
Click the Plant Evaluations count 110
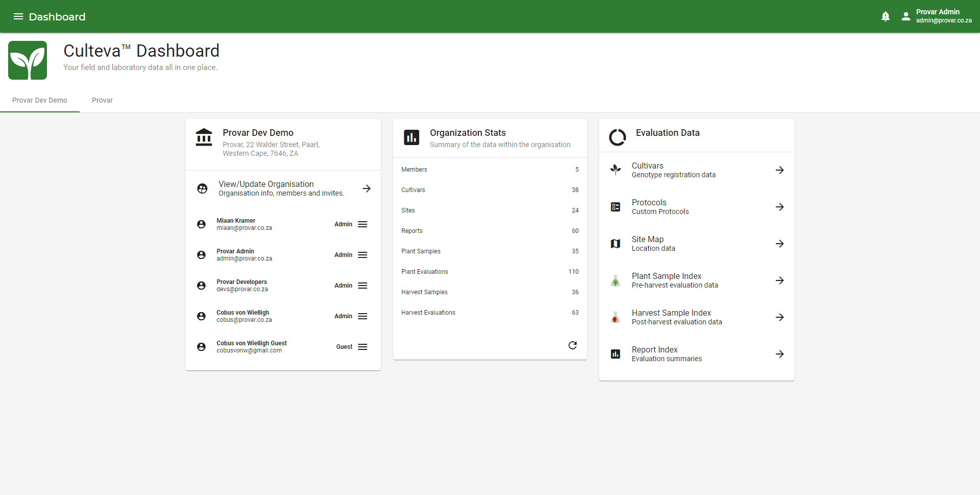(574, 272)
